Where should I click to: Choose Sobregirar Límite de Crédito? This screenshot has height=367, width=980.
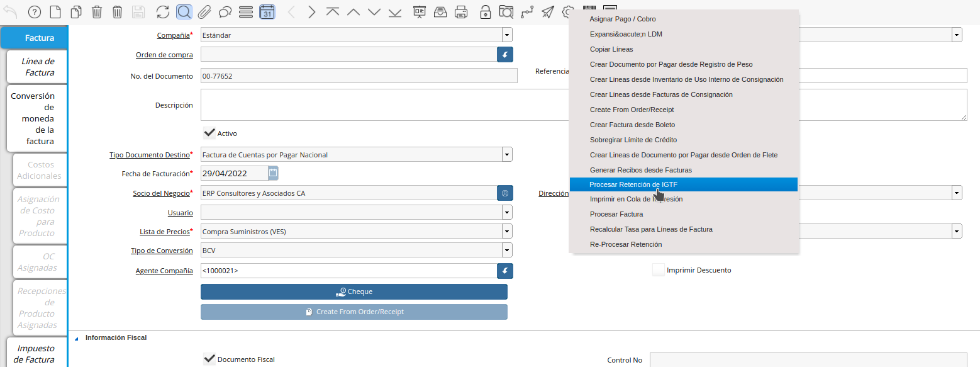tap(684, 140)
